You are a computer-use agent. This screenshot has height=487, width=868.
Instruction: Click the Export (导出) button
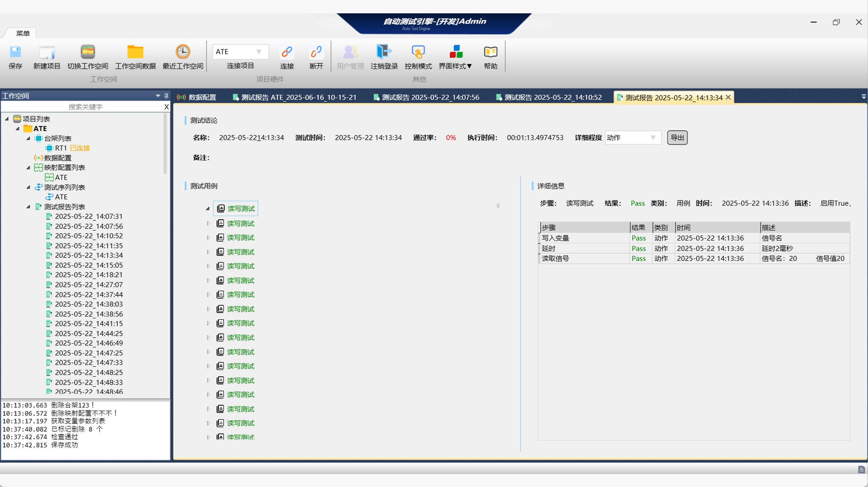tap(677, 138)
